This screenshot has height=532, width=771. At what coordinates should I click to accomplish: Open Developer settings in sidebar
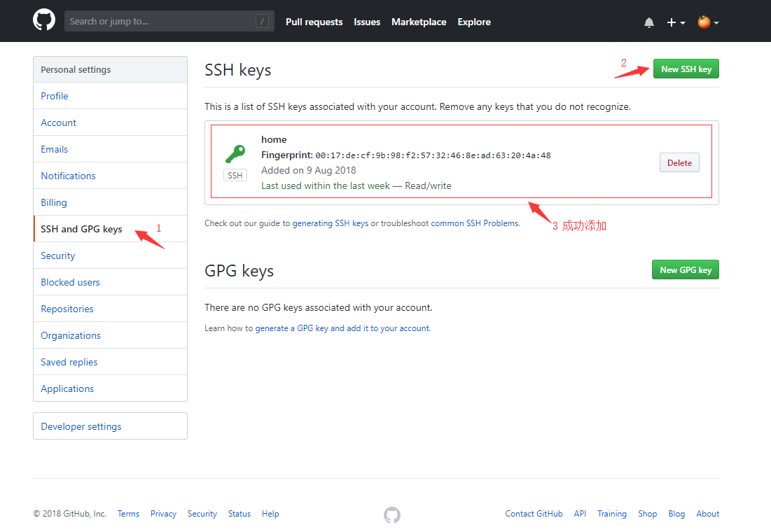[x=81, y=426]
